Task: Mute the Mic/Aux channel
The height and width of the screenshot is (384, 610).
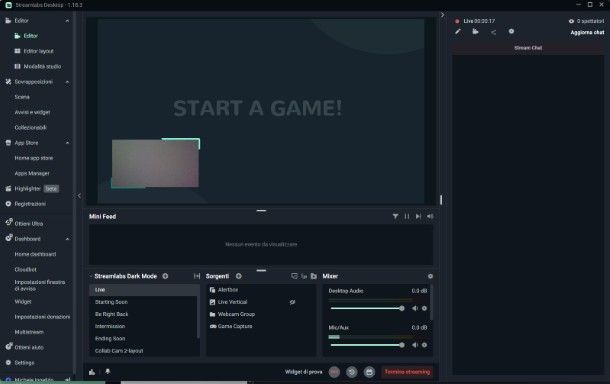Action: tap(415, 345)
